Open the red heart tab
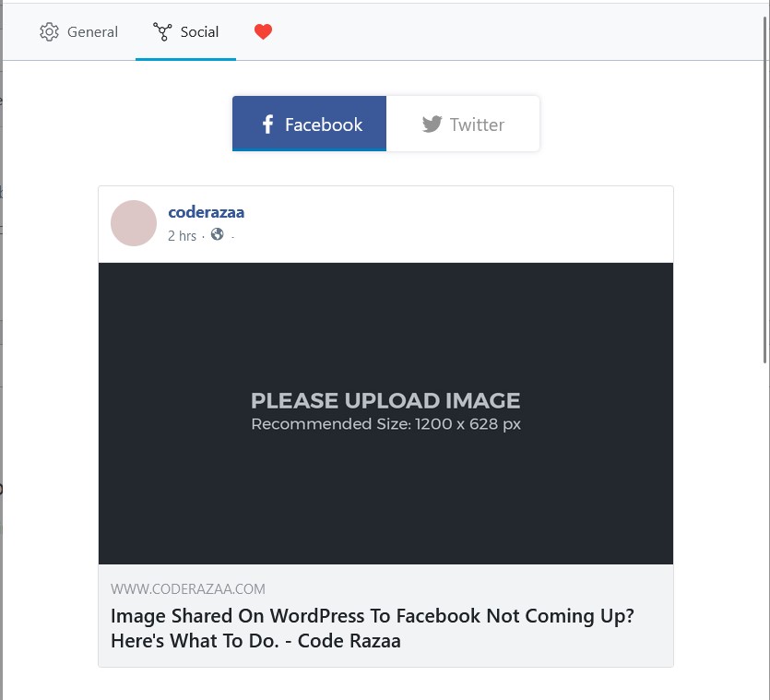Viewport: 770px width, 700px height. (263, 32)
